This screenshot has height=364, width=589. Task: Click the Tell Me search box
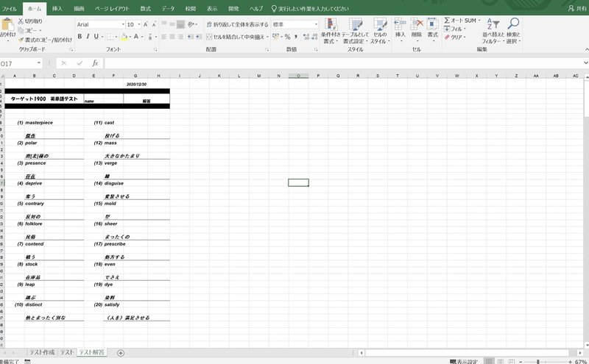[x=310, y=9]
